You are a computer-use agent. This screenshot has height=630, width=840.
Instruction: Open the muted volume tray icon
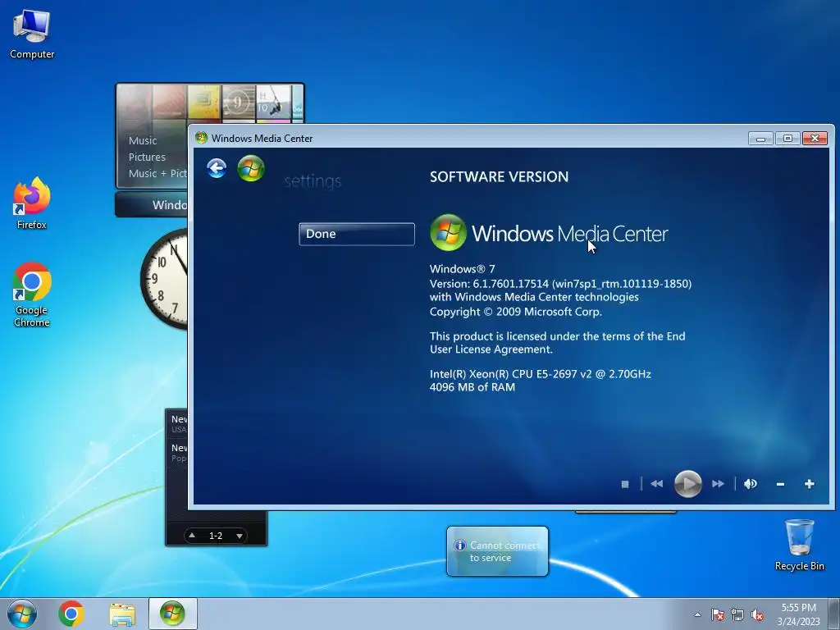pos(757,615)
